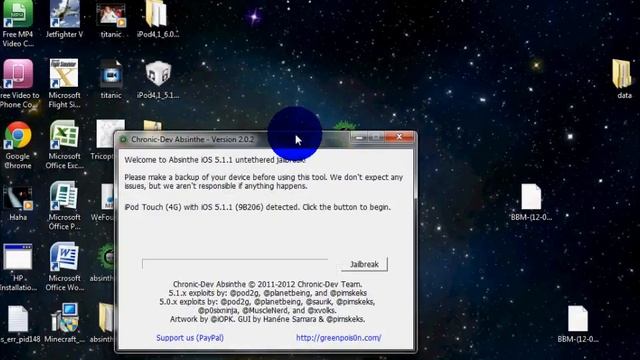The image size is (640, 360).
Task: Select the absinthe application icon beside Word
Action: click(x=106, y=257)
